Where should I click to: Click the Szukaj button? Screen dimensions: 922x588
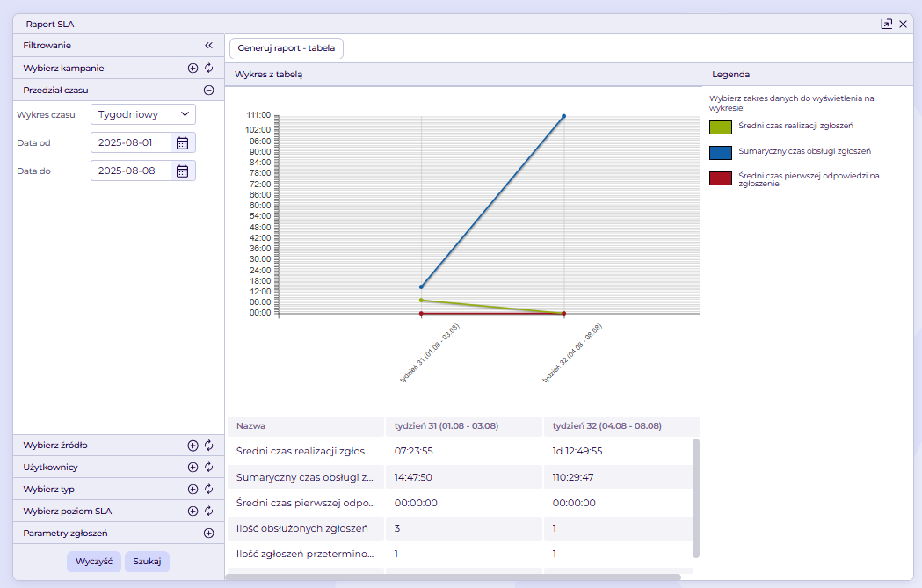(147, 562)
